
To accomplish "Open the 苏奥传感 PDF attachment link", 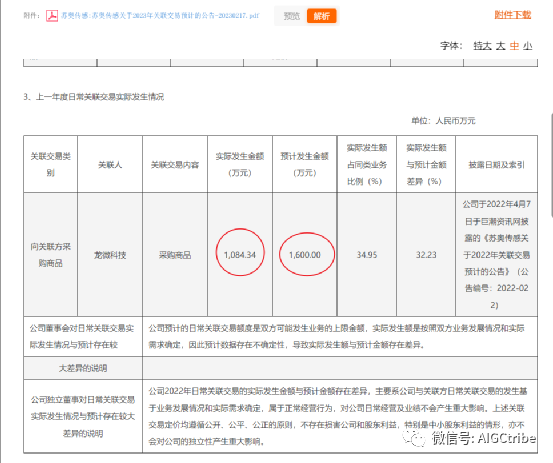I will 160,16.
